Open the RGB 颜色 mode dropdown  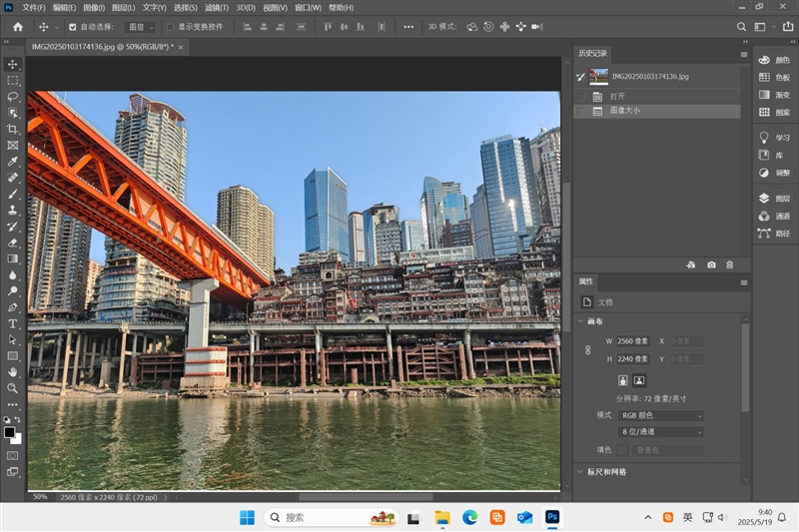660,415
